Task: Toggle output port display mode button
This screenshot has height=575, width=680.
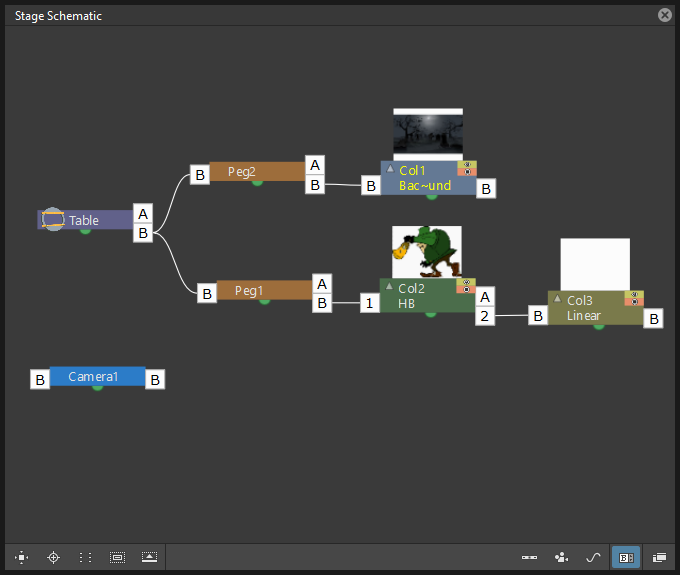Action: pyautogui.click(x=626, y=557)
